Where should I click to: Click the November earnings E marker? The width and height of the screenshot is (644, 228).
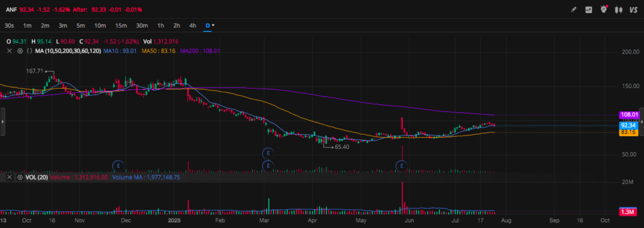click(118, 166)
